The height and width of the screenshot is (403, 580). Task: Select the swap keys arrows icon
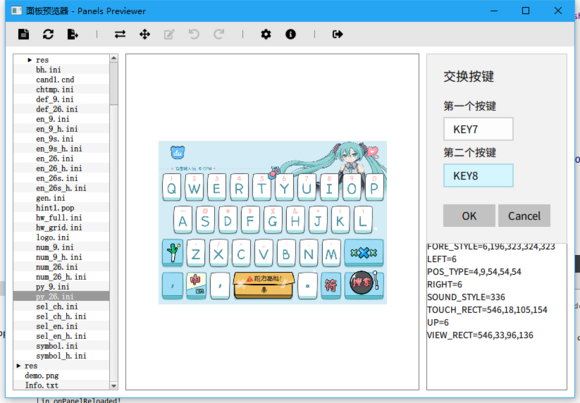click(120, 34)
